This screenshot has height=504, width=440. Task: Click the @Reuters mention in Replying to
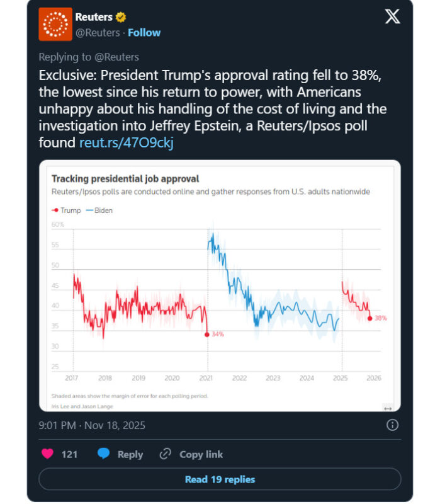(x=116, y=57)
